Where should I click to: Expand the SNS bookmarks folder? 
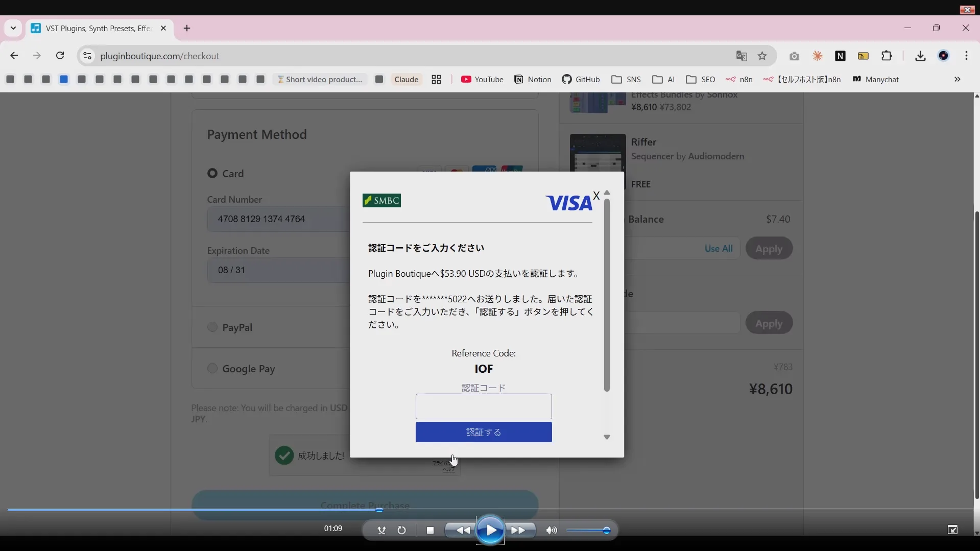(626, 79)
